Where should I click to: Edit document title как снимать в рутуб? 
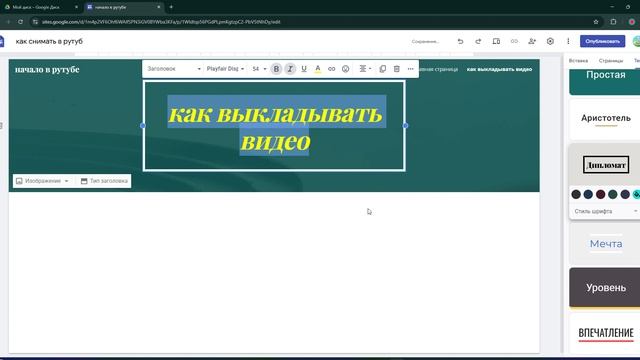click(49, 41)
